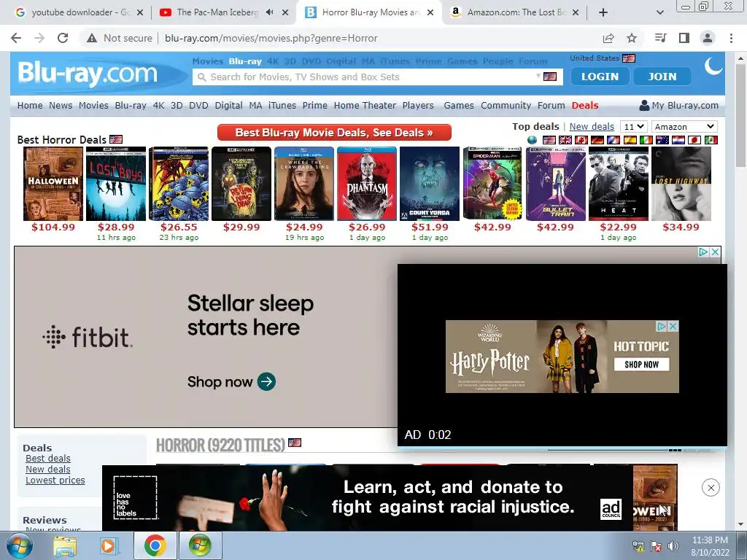Open the red Deals menu item
This screenshot has height=560, width=747.
585,105
